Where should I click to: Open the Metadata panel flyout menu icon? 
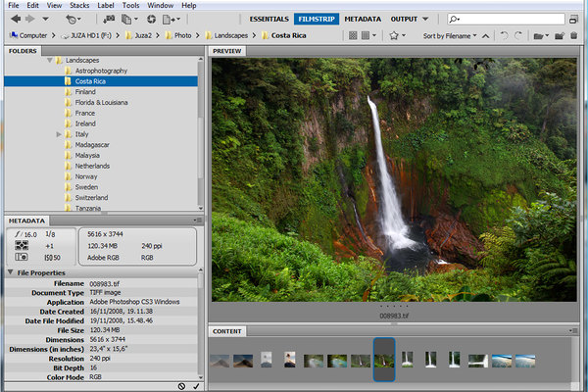click(198, 220)
